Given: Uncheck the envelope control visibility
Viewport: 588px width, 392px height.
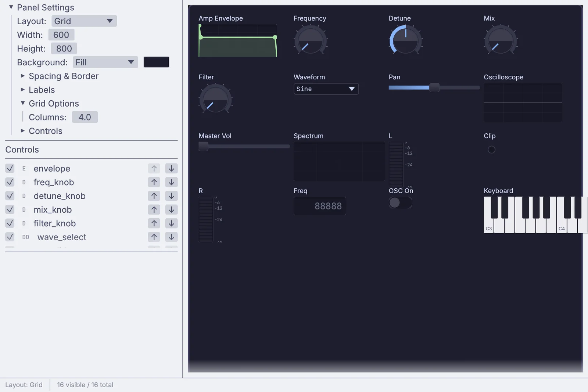Looking at the screenshot, I should point(10,169).
